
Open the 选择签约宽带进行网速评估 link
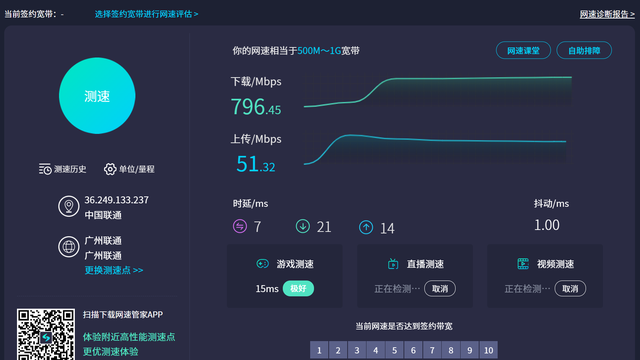(x=147, y=14)
